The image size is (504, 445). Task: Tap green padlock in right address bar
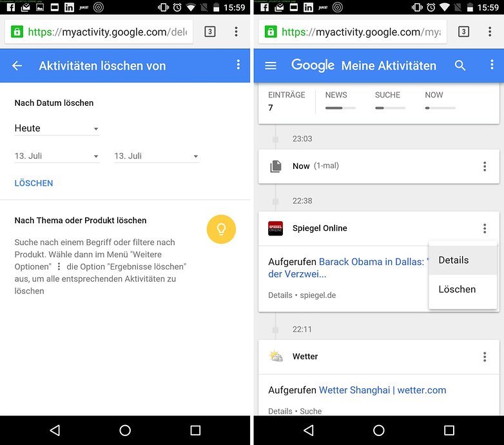point(271,32)
